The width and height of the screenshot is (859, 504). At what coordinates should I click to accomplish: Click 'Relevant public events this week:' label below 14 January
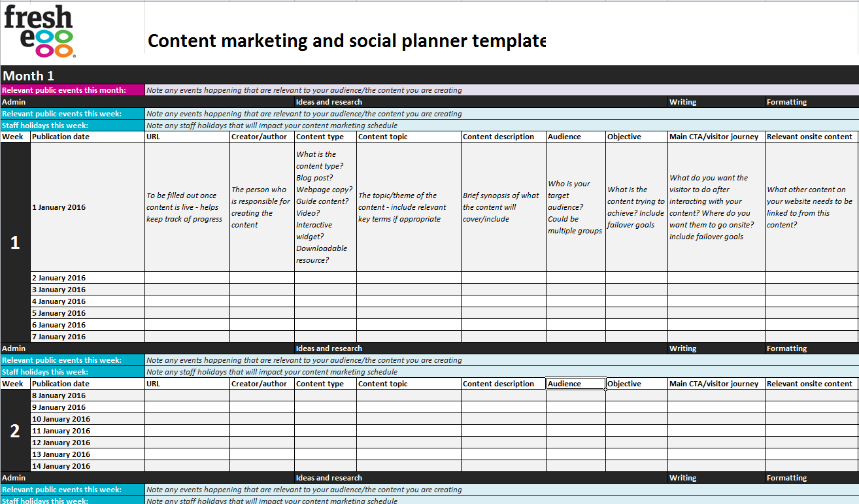(x=72, y=490)
